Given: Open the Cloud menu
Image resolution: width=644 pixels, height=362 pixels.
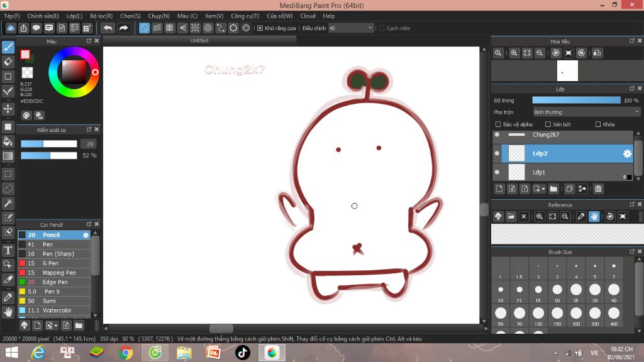Looking at the screenshot, I should click(x=308, y=16).
